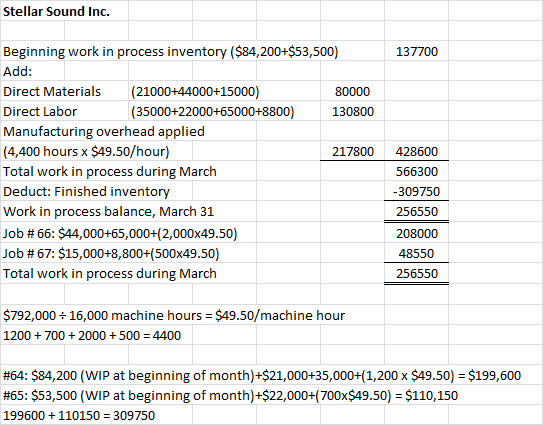Click the text (35000+22000+65000+8800)
This screenshot has height=425, width=543.
click(x=213, y=112)
